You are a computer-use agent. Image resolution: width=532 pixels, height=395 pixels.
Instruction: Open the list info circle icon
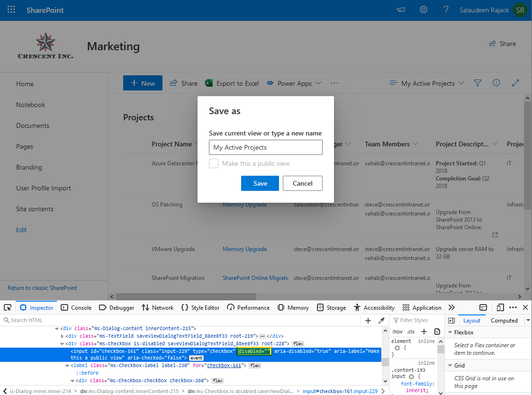tap(496, 83)
